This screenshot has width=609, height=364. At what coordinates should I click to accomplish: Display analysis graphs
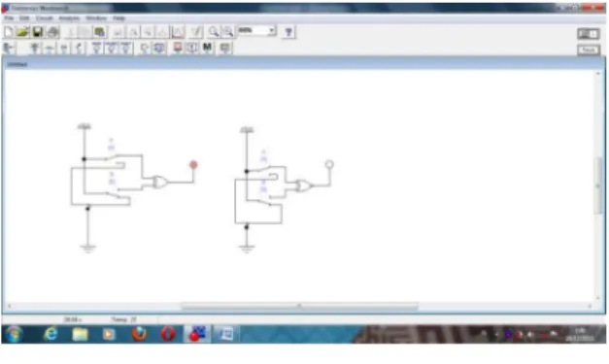point(178,32)
